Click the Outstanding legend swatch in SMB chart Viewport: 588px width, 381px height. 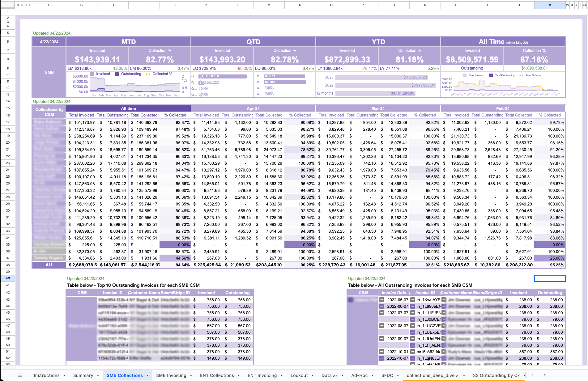point(117,74)
